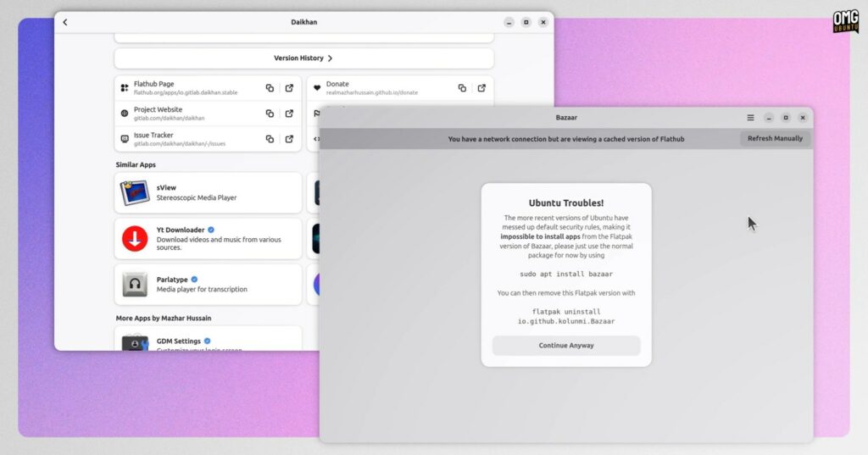Click the Daikhan window title
868x455 pixels.
pos(304,22)
